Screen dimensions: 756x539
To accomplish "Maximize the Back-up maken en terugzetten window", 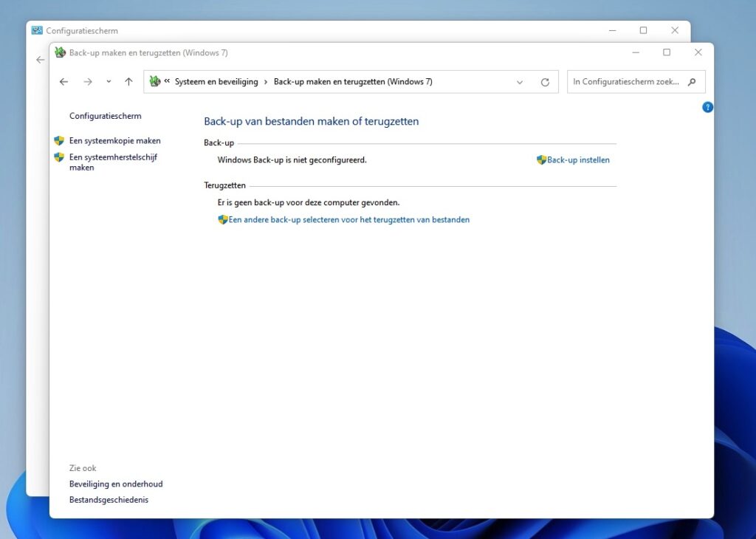I will tap(667, 52).
